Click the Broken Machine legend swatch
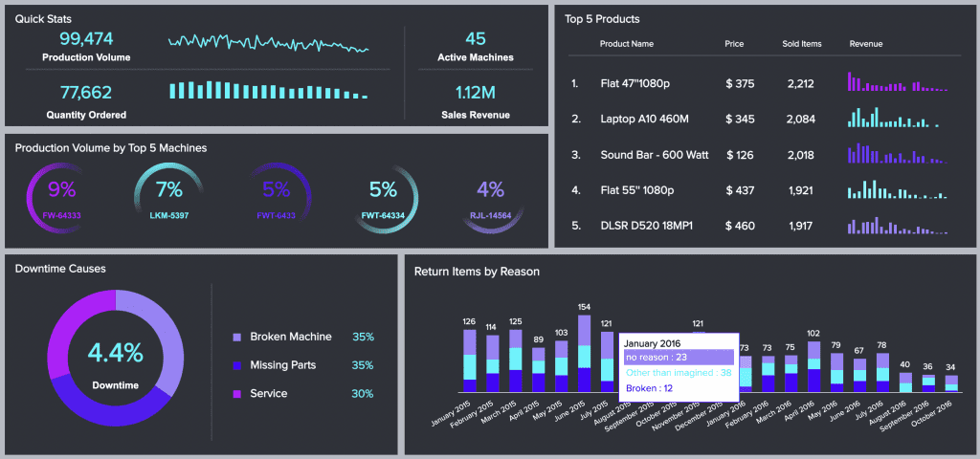The width and height of the screenshot is (980, 459). [x=236, y=338]
